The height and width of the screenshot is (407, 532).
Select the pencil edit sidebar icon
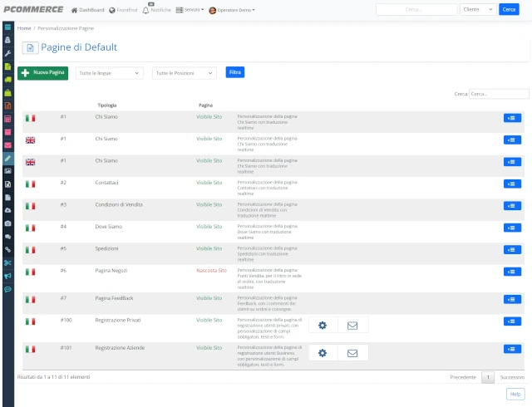pos(7,158)
